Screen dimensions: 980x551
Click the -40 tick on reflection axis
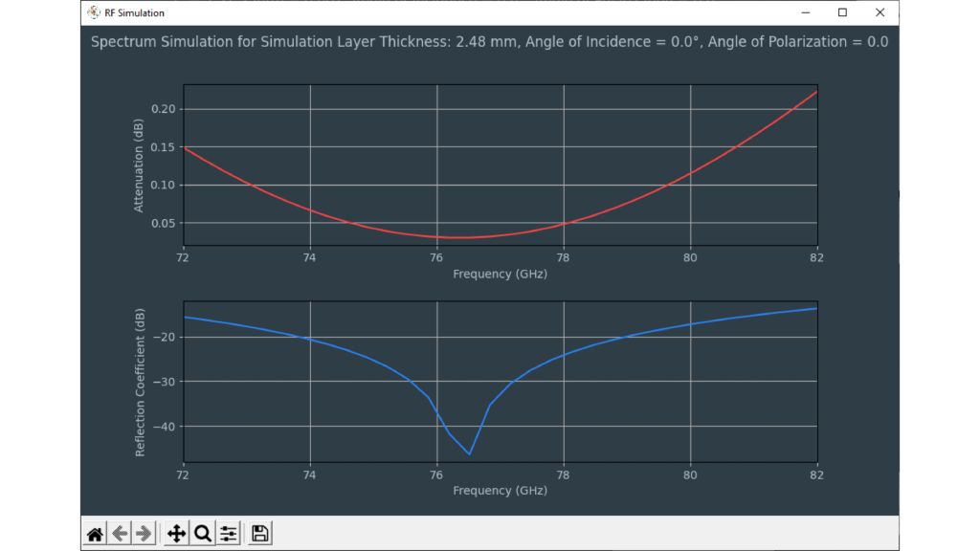coord(167,427)
